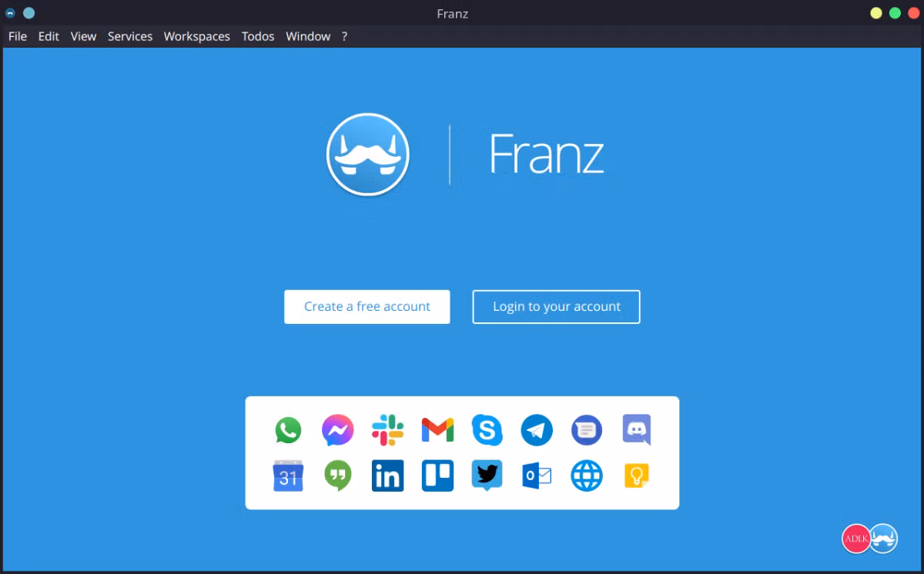
Task: Click the Telegram paper-plane icon
Action: tap(537, 430)
